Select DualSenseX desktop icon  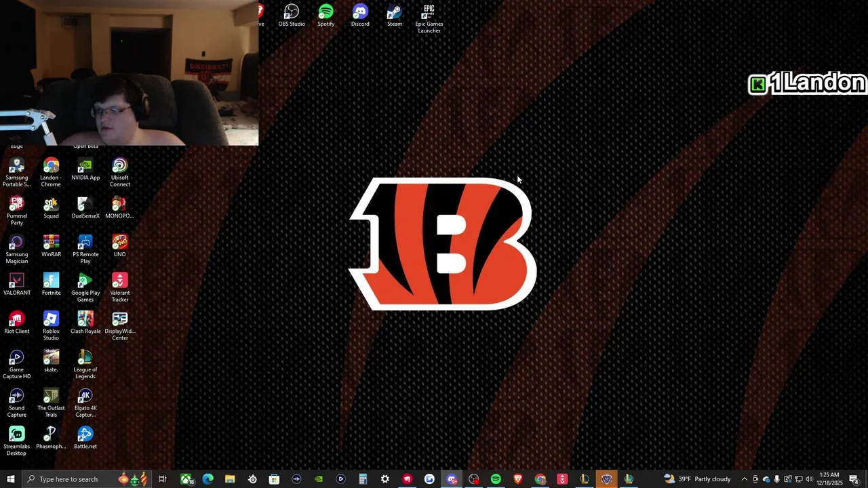pyautogui.click(x=85, y=208)
